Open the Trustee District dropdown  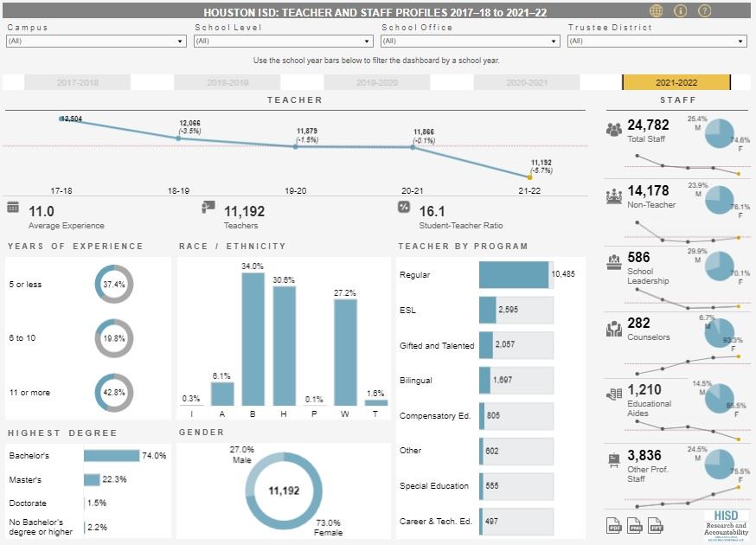point(657,41)
